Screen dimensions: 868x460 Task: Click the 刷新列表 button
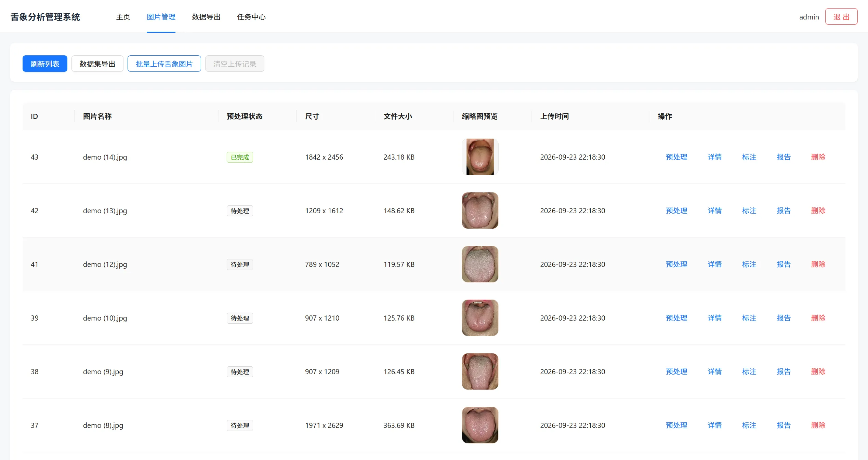[x=45, y=64]
